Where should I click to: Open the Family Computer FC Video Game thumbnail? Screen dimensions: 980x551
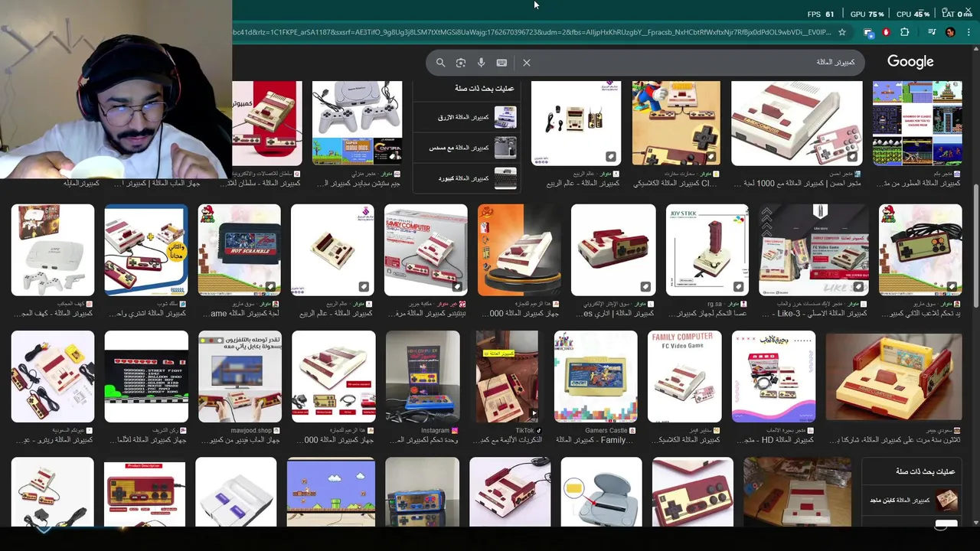[x=684, y=377]
